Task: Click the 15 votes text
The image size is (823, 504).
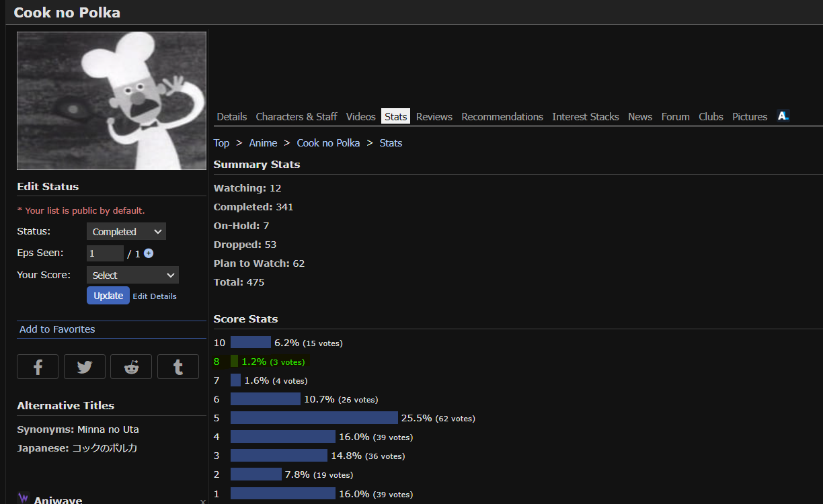Action: (323, 343)
